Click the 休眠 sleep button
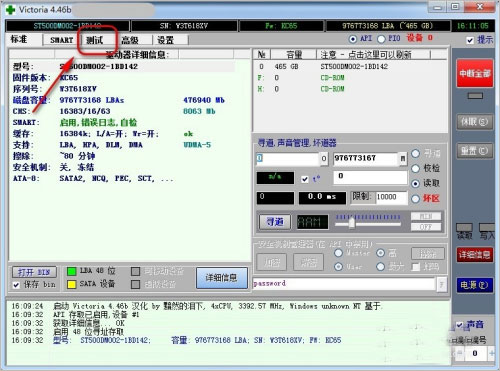 475,122
